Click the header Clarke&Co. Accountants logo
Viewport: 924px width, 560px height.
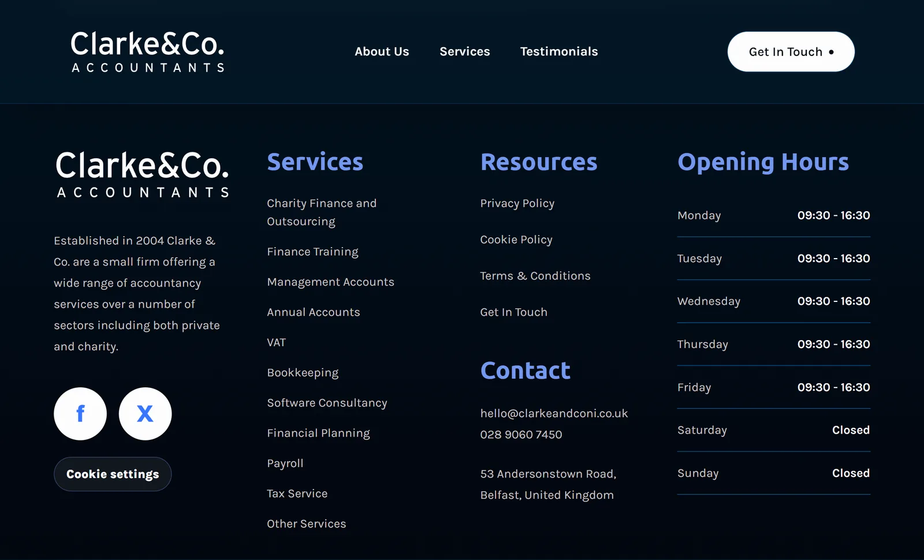(x=147, y=52)
